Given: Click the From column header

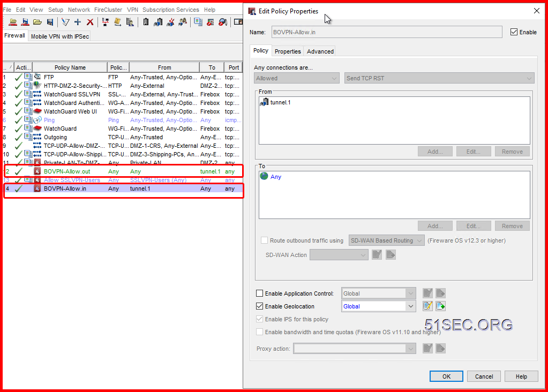Looking at the screenshot, I should click(164, 67).
